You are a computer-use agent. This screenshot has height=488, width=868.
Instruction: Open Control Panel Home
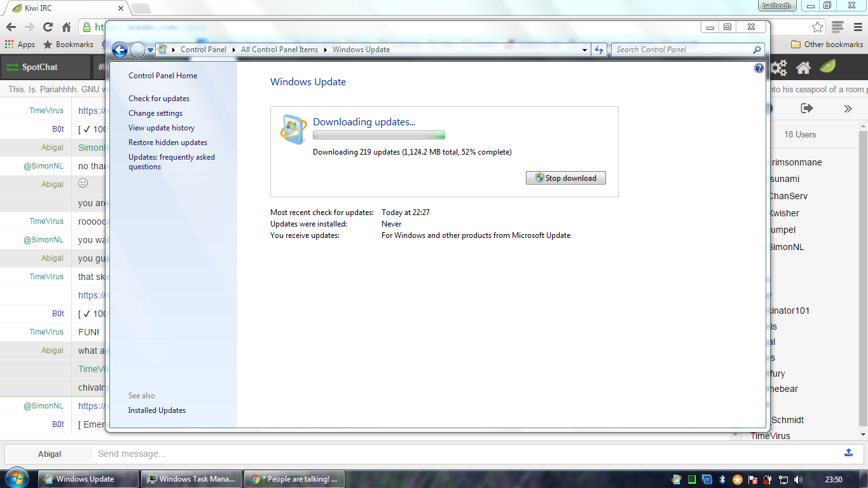(x=163, y=76)
